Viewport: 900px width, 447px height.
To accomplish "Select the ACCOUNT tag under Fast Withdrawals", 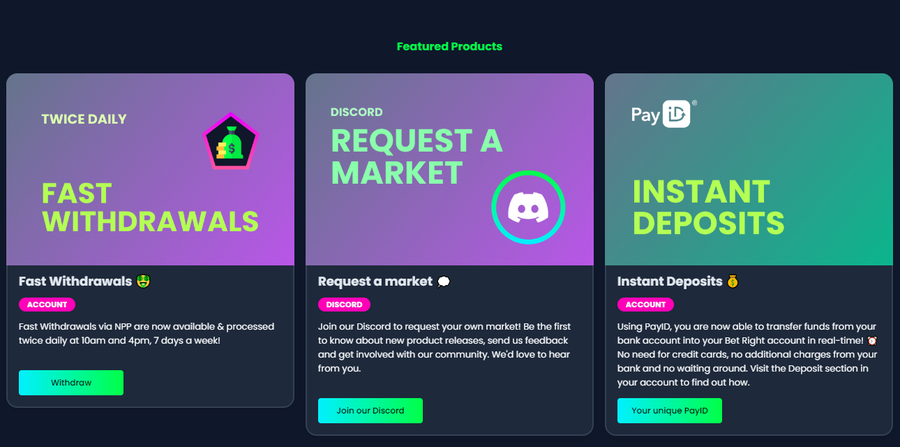I will (x=47, y=305).
